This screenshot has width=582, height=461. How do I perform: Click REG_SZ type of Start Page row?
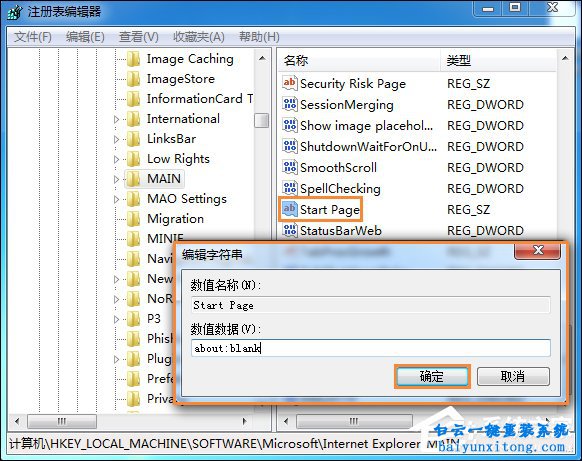click(468, 210)
